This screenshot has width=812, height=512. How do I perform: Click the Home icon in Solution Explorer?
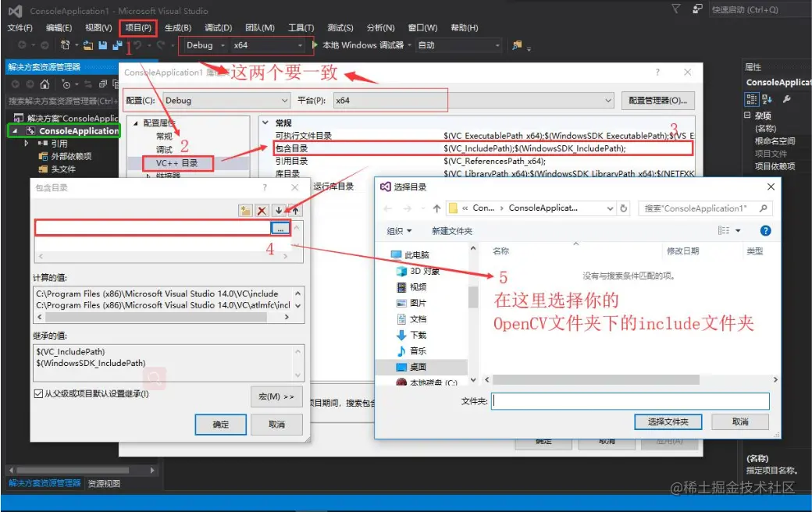pyautogui.click(x=45, y=84)
